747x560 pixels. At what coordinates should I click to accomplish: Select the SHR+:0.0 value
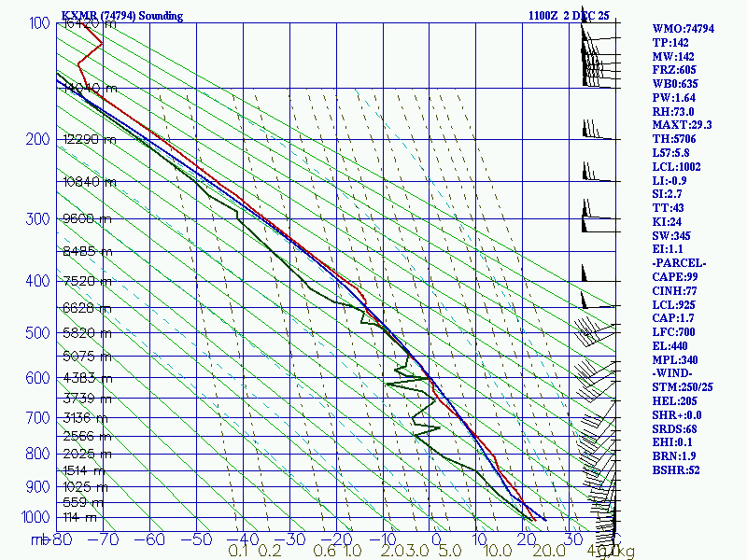(x=677, y=414)
